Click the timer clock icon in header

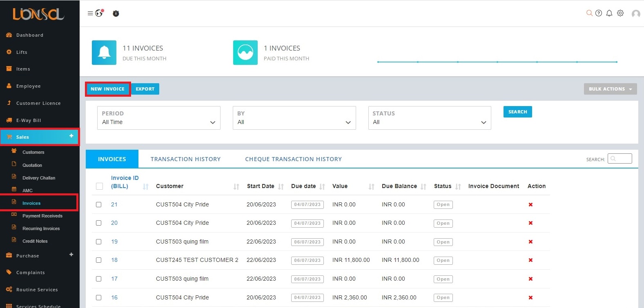click(x=116, y=13)
